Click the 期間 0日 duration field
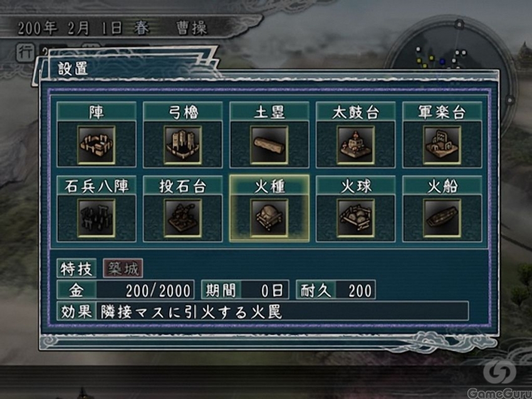Screen dimensions: 532x399 (245, 290)
